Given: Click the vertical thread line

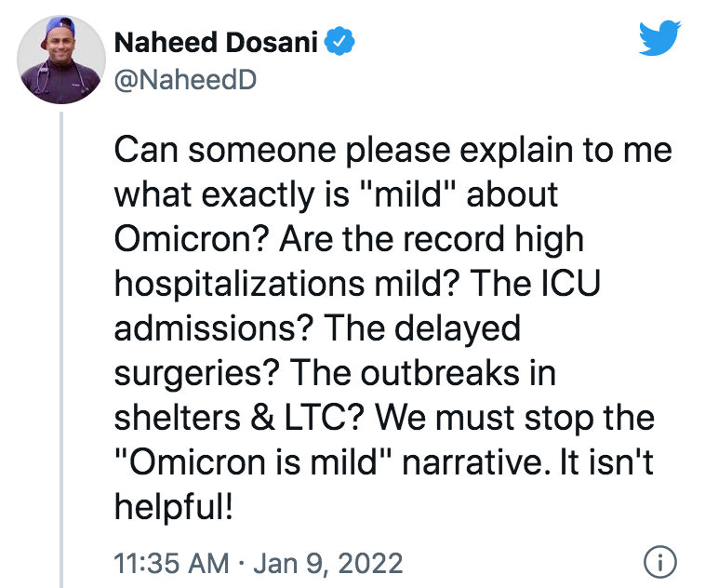Looking at the screenshot, I should coord(61,350).
